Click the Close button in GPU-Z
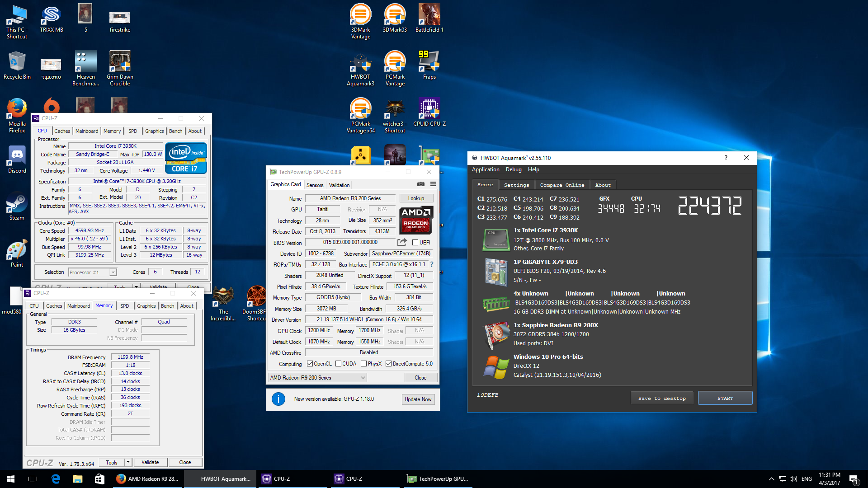The height and width of the screenshot is (488, 868). pos(420,378)
